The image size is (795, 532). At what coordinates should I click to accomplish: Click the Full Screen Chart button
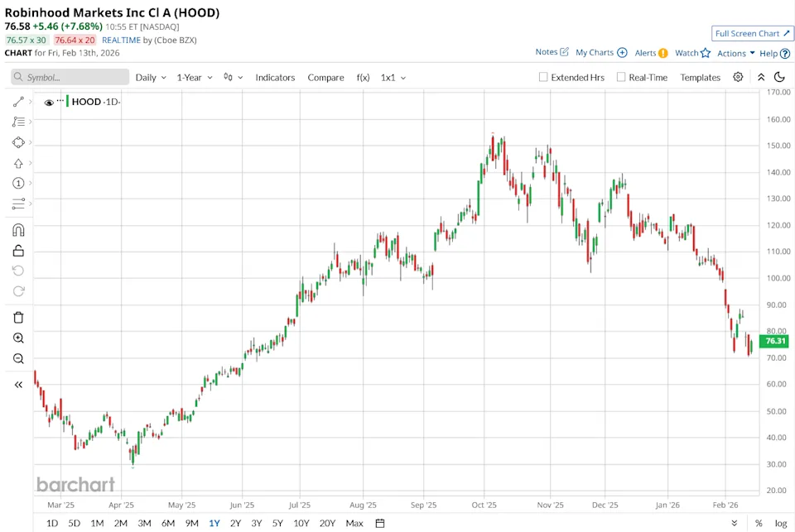coord(753,33)
